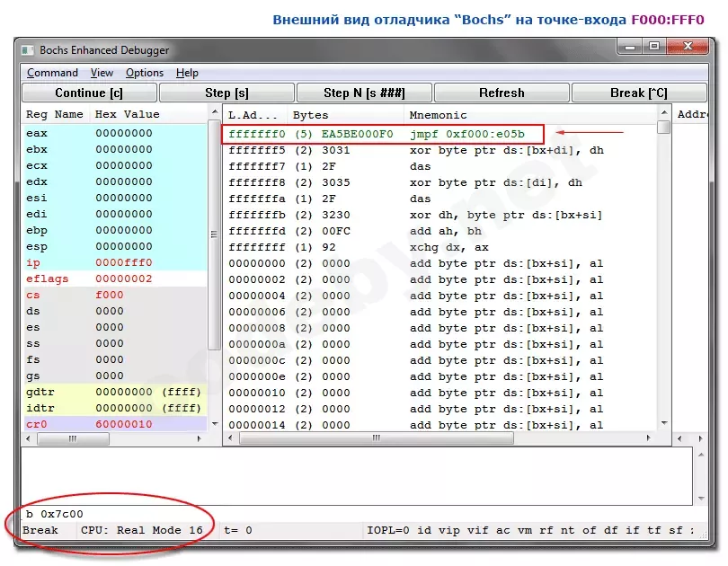Select the disassembly line at fffffff8
Screen dimensions: 728x566
[440, 182]
